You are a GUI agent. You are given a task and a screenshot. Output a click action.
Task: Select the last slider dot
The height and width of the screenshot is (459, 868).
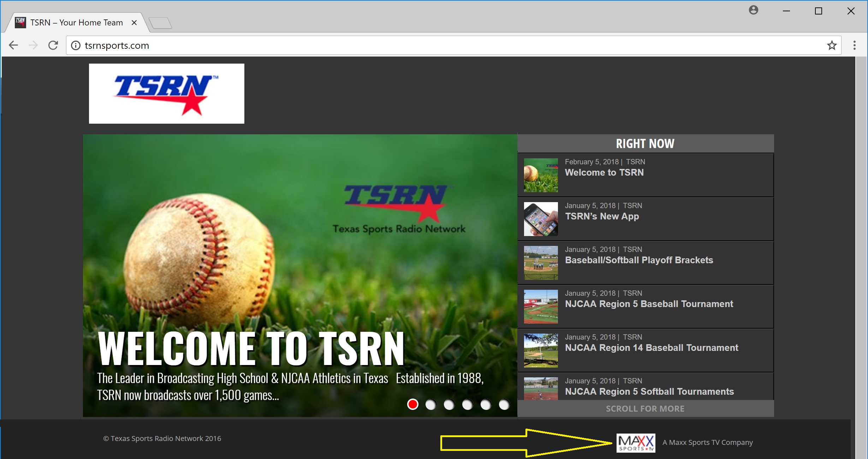[504, 404]
